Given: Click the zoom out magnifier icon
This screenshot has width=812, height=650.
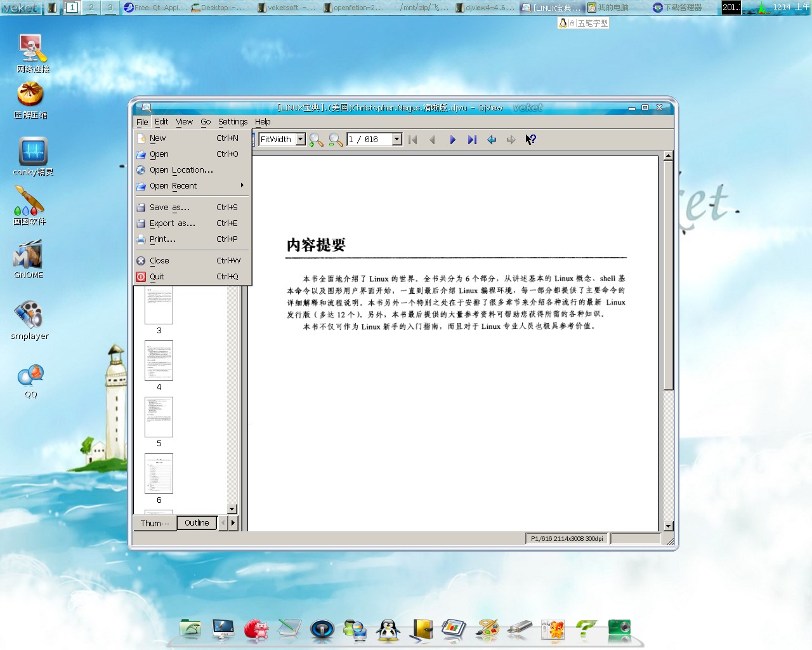Looking at the screenshot, I should point(336,140).
